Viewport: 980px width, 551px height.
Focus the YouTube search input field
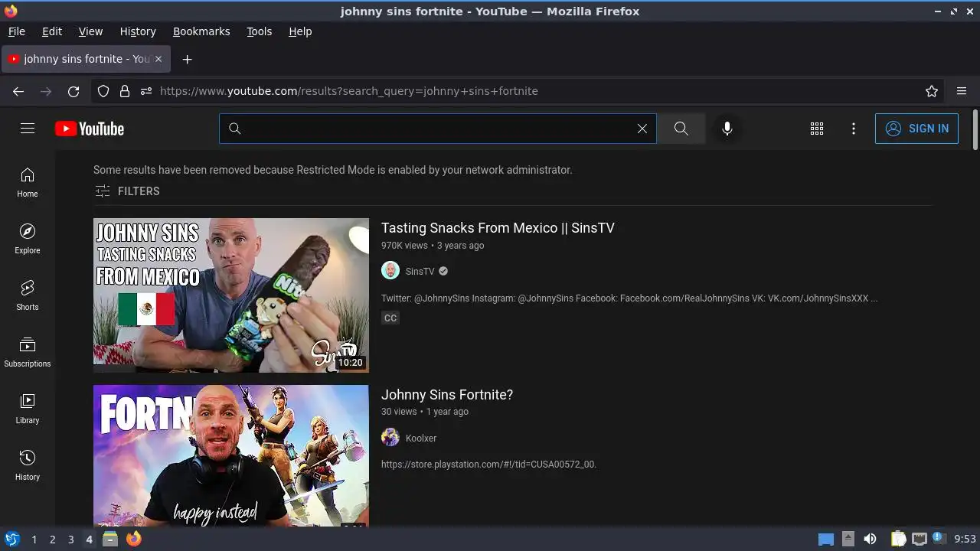point(439,129)
